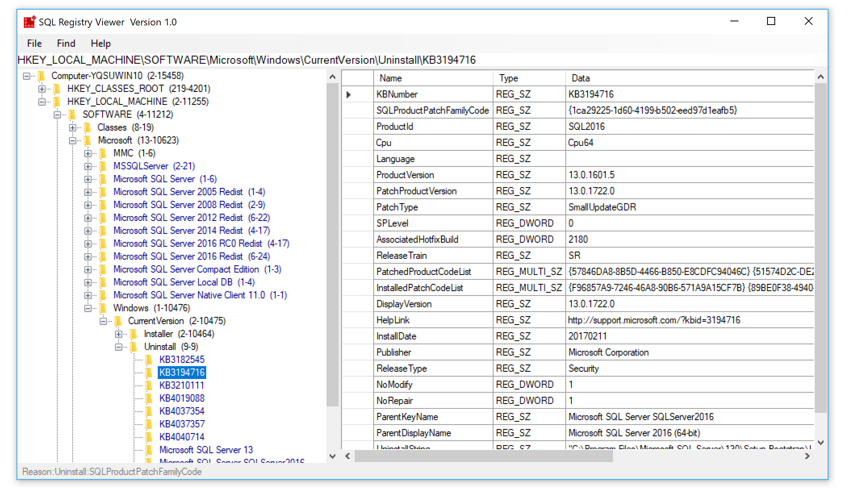Select the KB4040714 tree item

pyautogui.click(x=182, y=437)
